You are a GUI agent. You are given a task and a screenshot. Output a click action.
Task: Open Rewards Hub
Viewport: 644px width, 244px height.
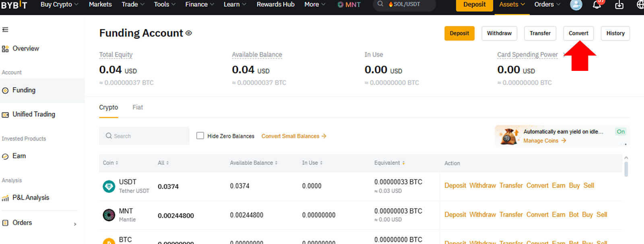click(x=276, y=4)
